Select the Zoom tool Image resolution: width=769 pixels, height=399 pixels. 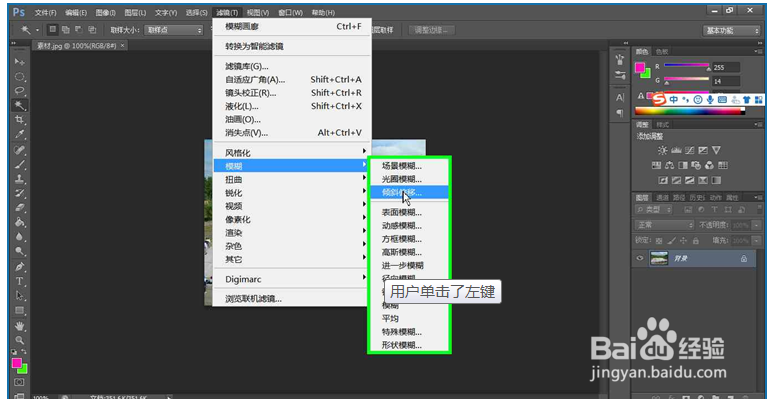tap(20, 340)
